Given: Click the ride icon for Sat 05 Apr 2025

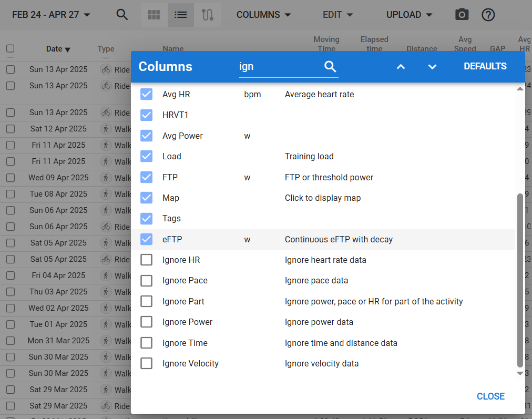Looking at the screenshot, I should click(x=106, y=259).
